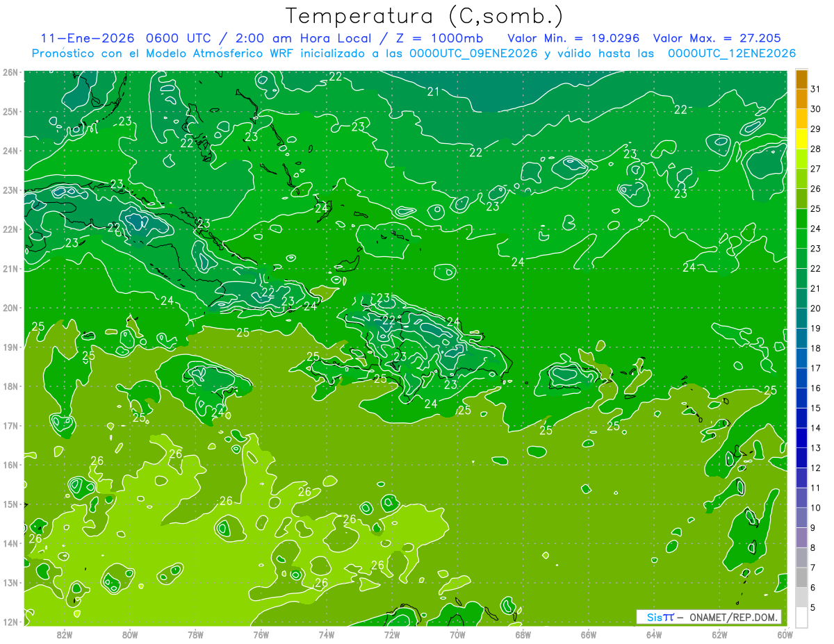This screenshot has width=834, height=644.
Task: Click the "18" color scale label
Action: (816, 348)
